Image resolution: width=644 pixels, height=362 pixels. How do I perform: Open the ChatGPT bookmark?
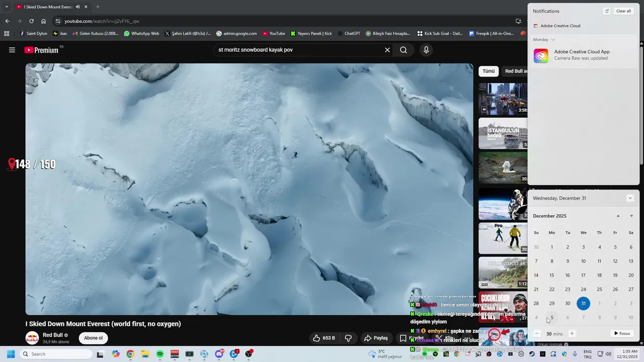pyautogui.click(x=349, y=34)
